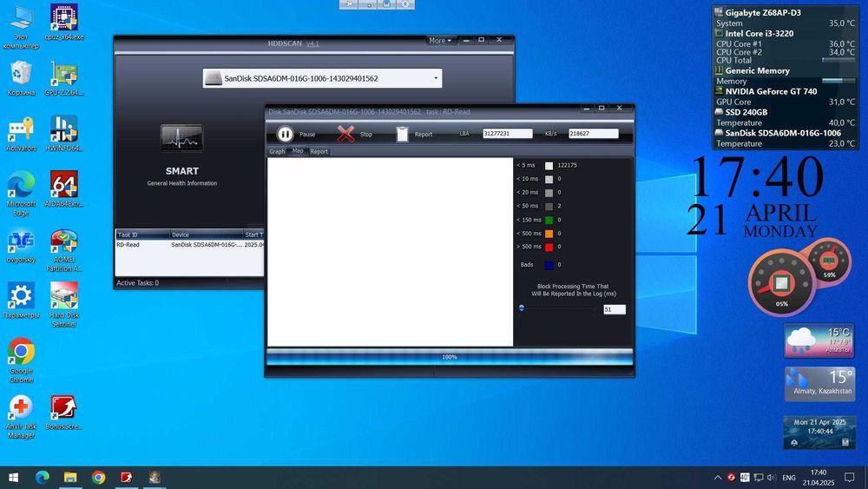This screenshot has height=489, width=868.
Task: Click the NVIDIA GeForce GT 740 entry
Action: (x=771, y=91)
